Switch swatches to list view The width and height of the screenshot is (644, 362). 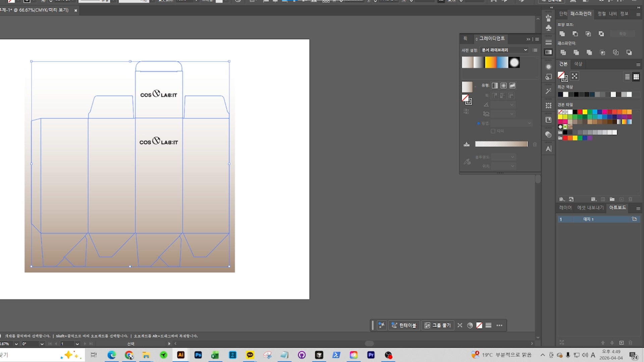[x=627, y=77]
